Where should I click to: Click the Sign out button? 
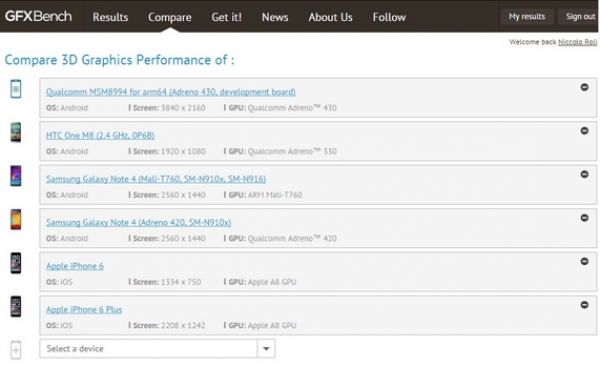[579, 16]
